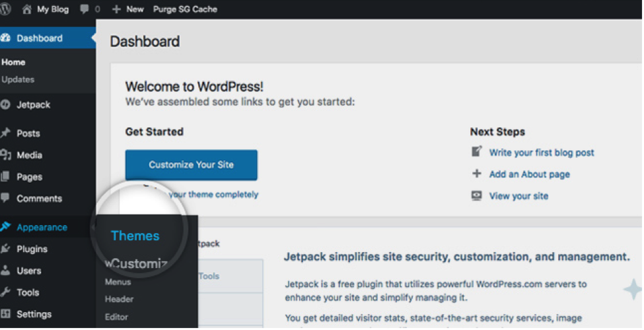Click the Jetpack simplifies site security heading

456,257
